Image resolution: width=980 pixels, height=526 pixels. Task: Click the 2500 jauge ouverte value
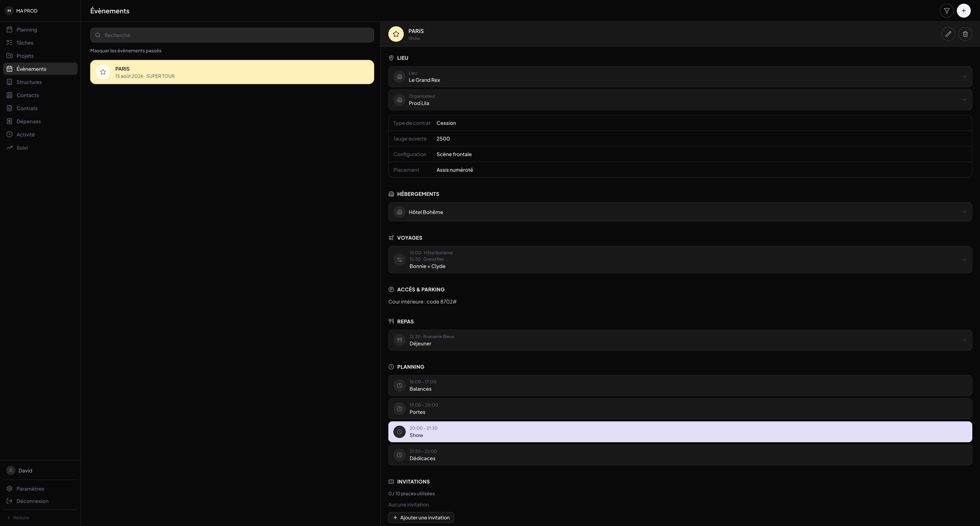coord(443,139)
